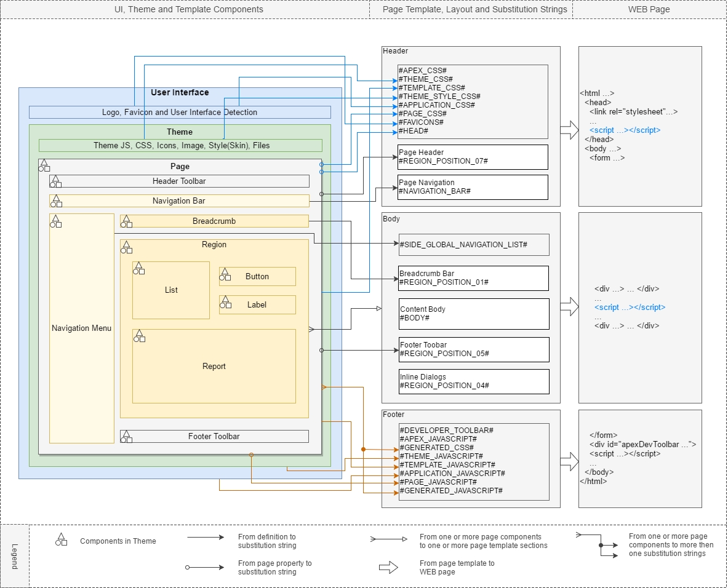Click the theme component icon beside Label
This screenshot has width=728, height=588.
pyautogui.click(x=225, y=302)
